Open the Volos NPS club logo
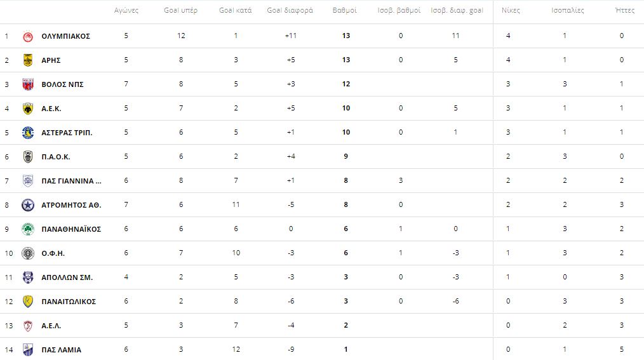Image resolution: width=644 pixels, height=360 pixels. pos(28,84)
